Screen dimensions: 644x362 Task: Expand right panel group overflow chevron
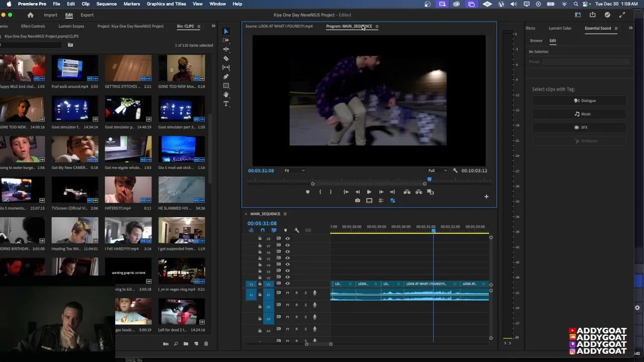(x=630, y=28)
